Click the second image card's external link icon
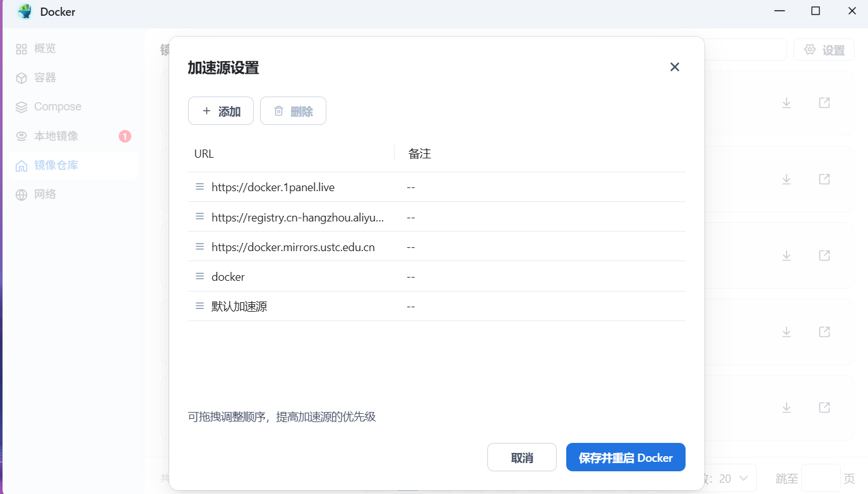The height and width of the screenshot is (494, 868). (x=824, y=179)
